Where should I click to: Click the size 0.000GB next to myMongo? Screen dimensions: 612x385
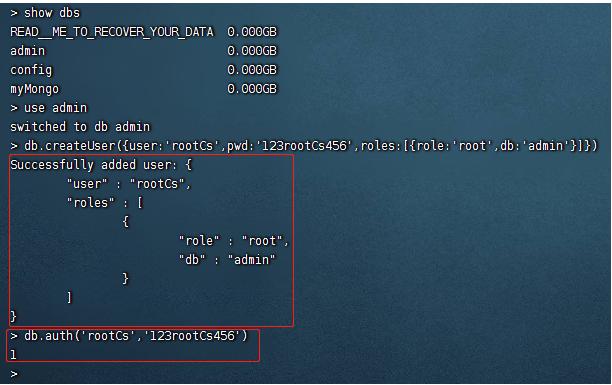[x=252, y=89]
